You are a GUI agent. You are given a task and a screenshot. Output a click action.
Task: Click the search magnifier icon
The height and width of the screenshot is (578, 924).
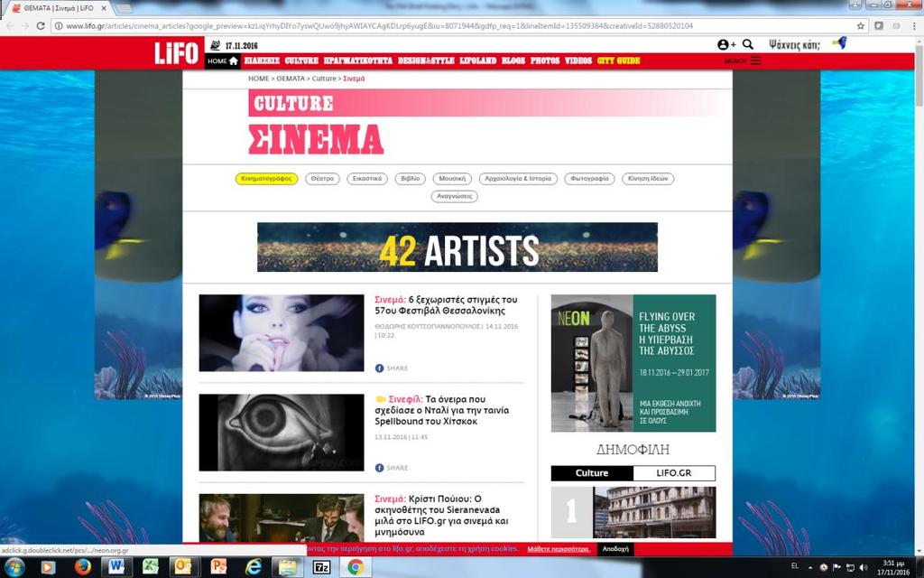[x=748, y=44]
